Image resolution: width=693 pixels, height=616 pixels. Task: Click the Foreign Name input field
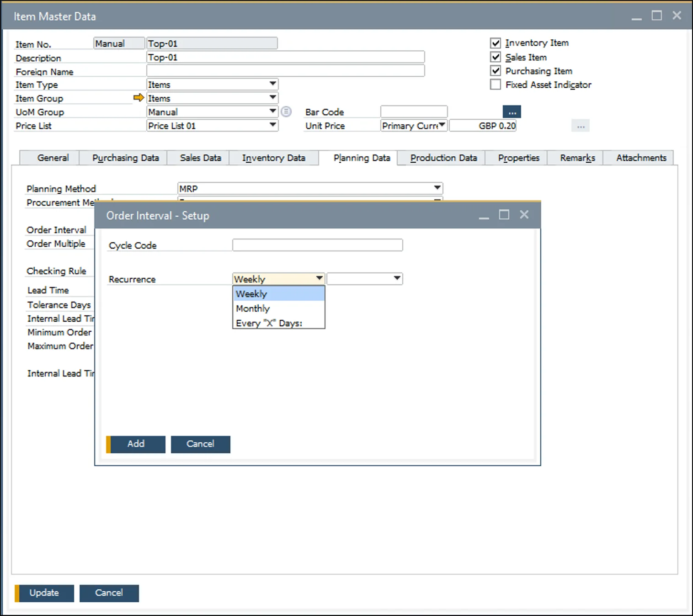[286, 71]
